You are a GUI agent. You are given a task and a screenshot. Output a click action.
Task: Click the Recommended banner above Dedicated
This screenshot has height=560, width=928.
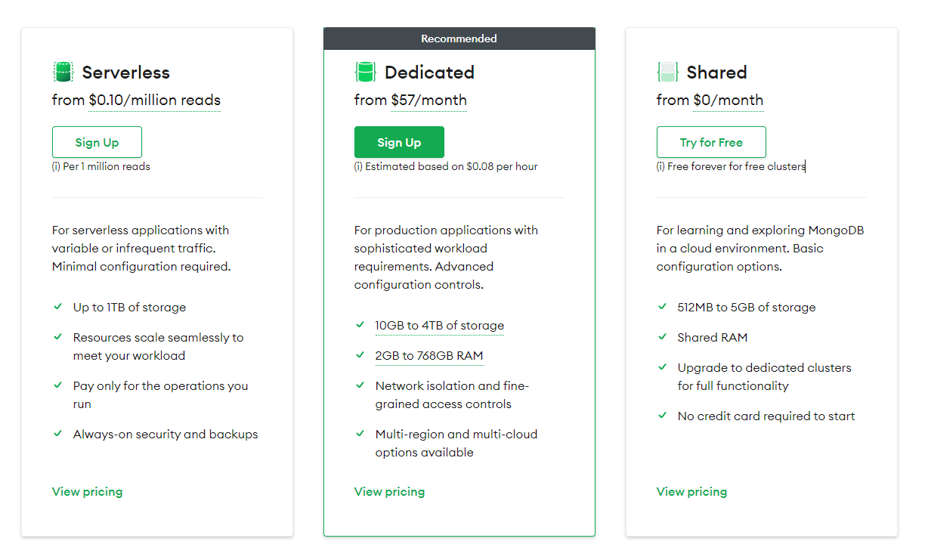459,38
